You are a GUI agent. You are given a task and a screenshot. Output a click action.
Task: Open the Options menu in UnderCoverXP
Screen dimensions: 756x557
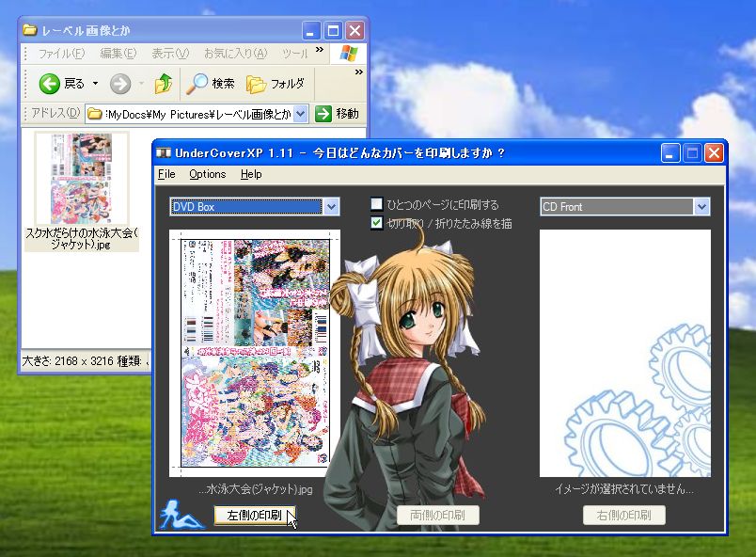click(x=207, y=174)
